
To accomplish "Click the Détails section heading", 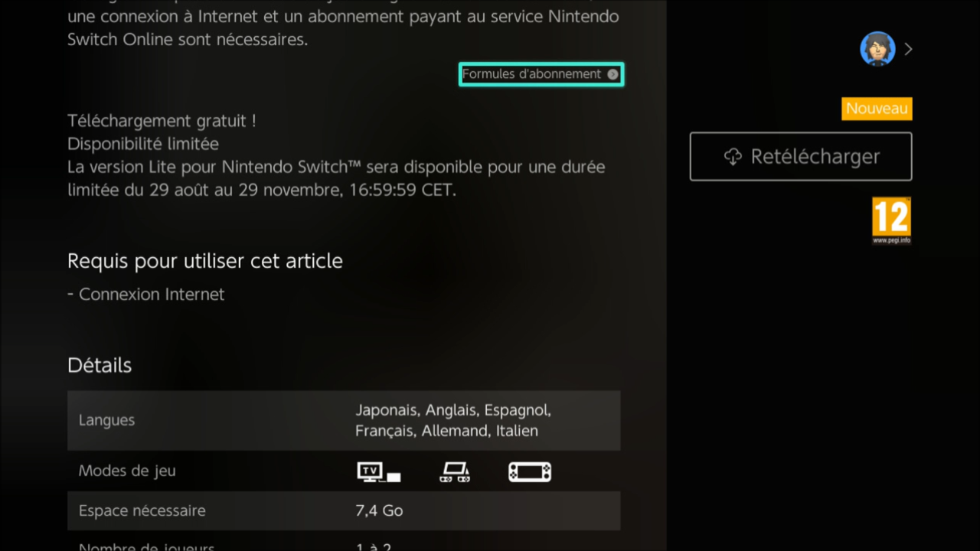I will pos(100,365).
